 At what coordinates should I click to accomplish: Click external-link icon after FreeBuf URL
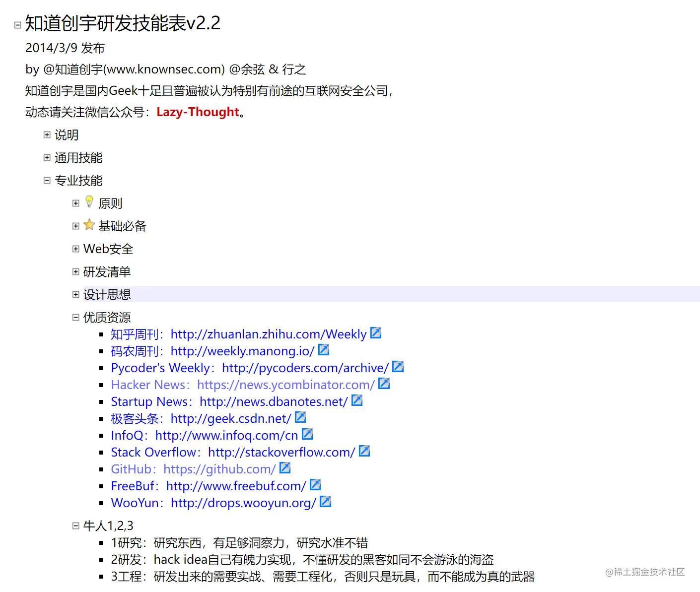point(315,485)
